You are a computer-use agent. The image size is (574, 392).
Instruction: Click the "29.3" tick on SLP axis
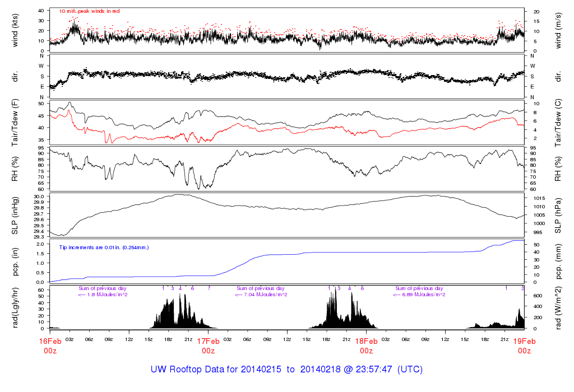click(40, 237)
